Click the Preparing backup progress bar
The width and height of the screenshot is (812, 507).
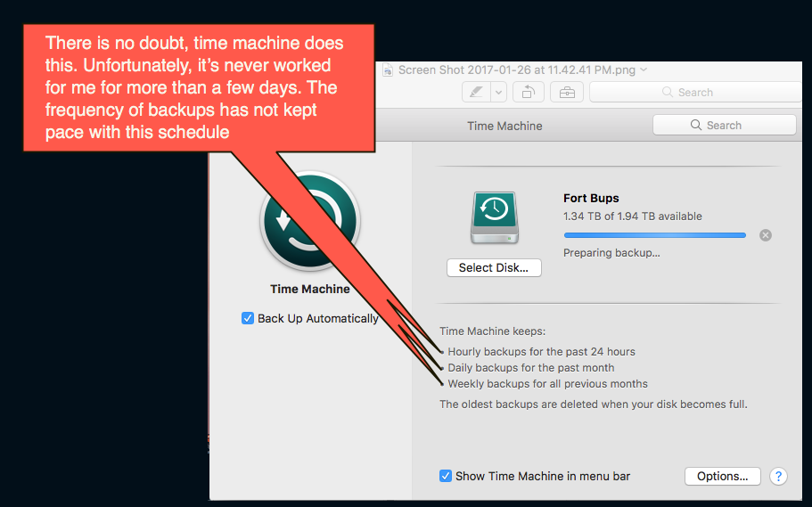click(x=654, y=235)
